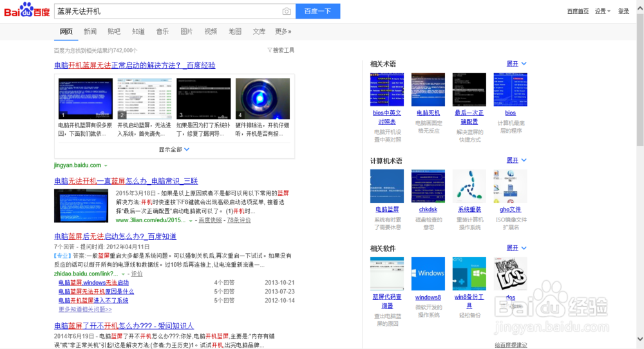This screenshot has height=349, width=644.
Task: Open 更多知道相关问题>> link
Action: pos(85,309)
